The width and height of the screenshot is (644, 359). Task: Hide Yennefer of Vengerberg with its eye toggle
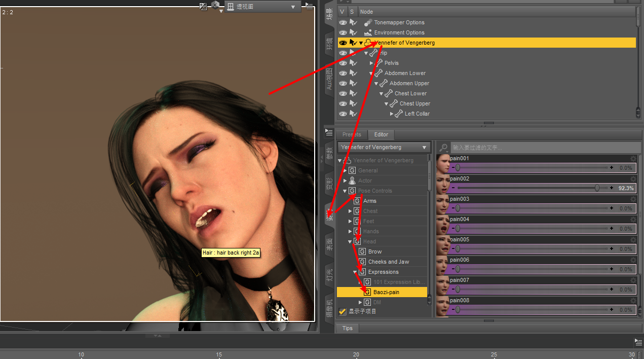tap(343, 43)
